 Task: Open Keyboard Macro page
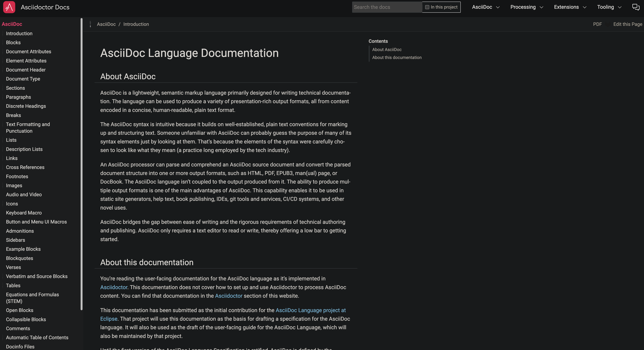pyautogui.click(x=24, y=213)
